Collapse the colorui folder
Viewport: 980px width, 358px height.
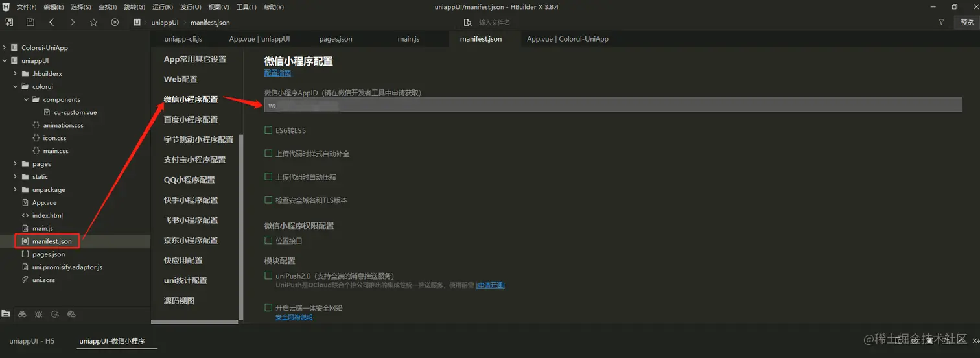[x=16, y=86]
